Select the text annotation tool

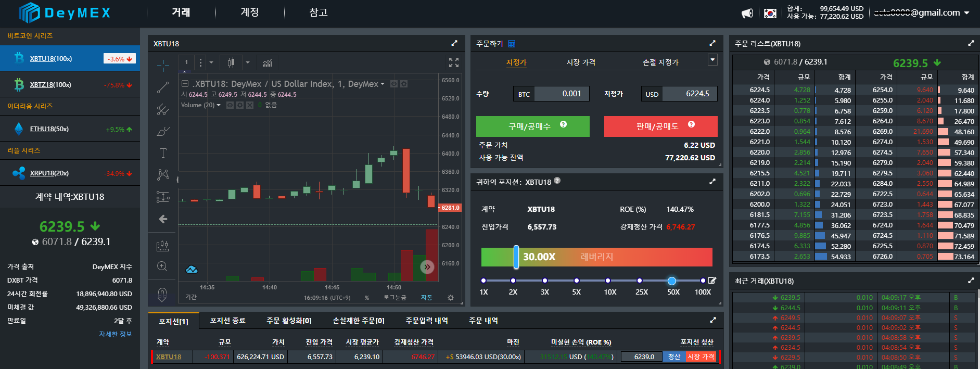point(163,153)
